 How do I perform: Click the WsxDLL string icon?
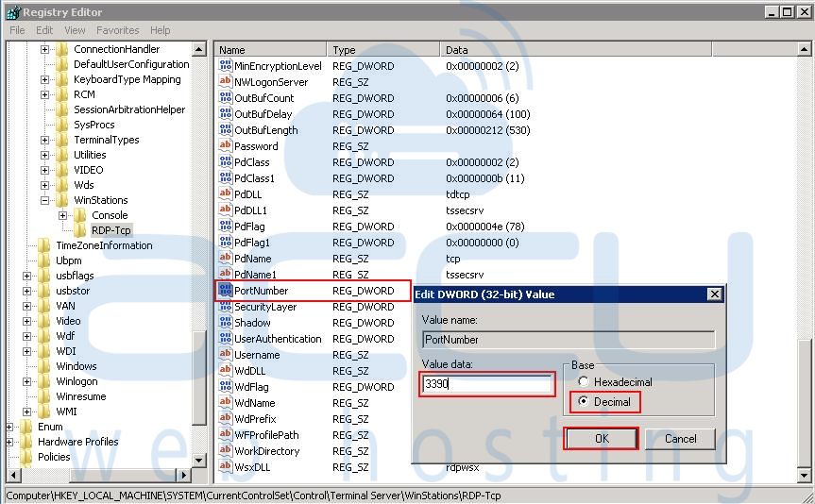(x=225, y=466)
